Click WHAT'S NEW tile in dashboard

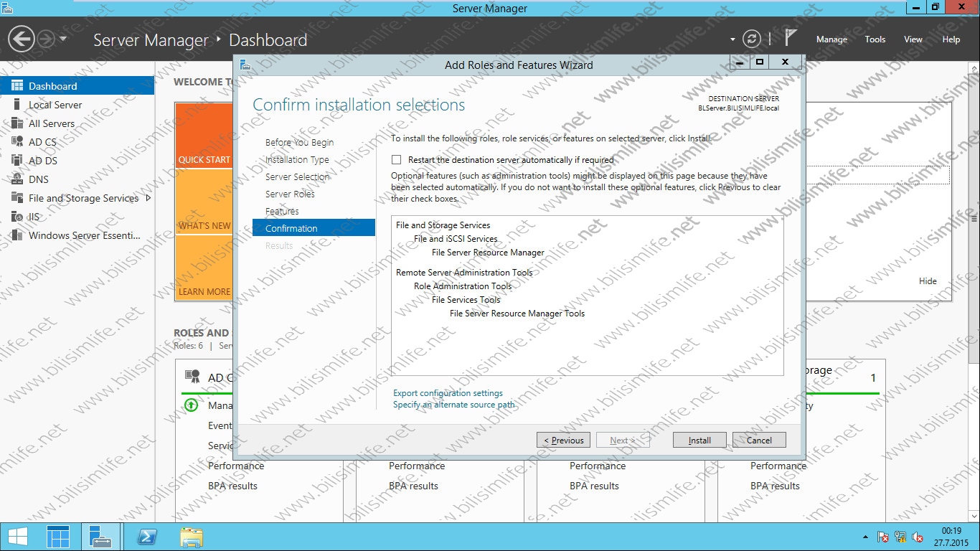point(204,202)
